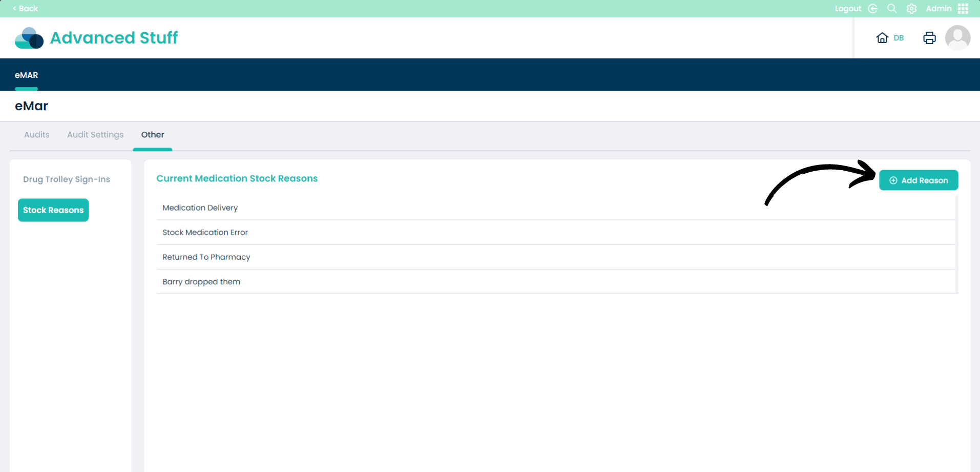The image size is (980, 472).
Task: Select the Stock Medication Error row
Action: click(556, 232)
